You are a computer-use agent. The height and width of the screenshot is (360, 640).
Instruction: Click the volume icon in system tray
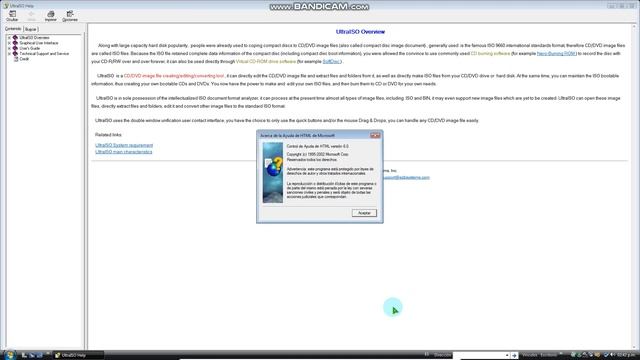(x=613, y=355)
